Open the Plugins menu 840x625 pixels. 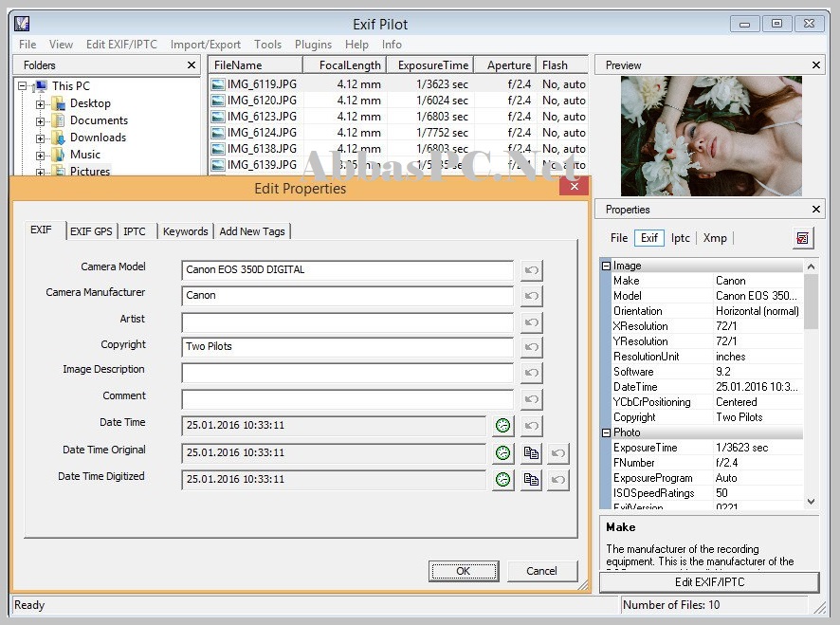click(314, 45)
